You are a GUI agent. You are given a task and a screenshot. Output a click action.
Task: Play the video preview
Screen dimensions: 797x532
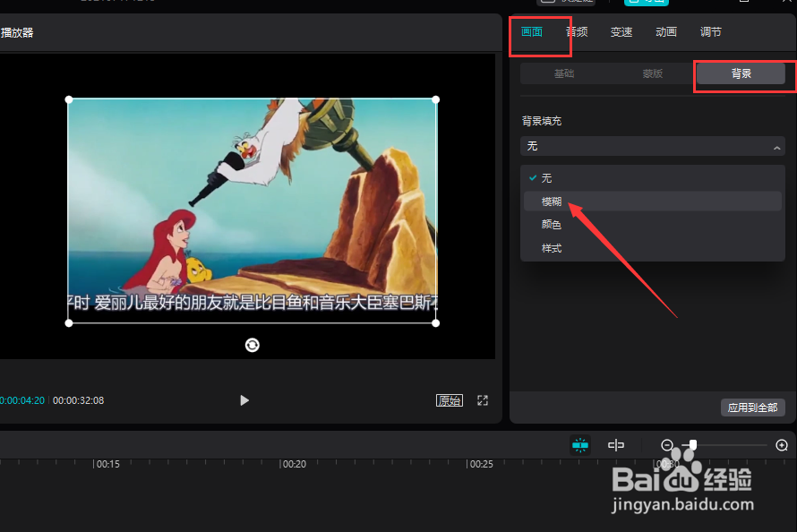coord(244,400)
